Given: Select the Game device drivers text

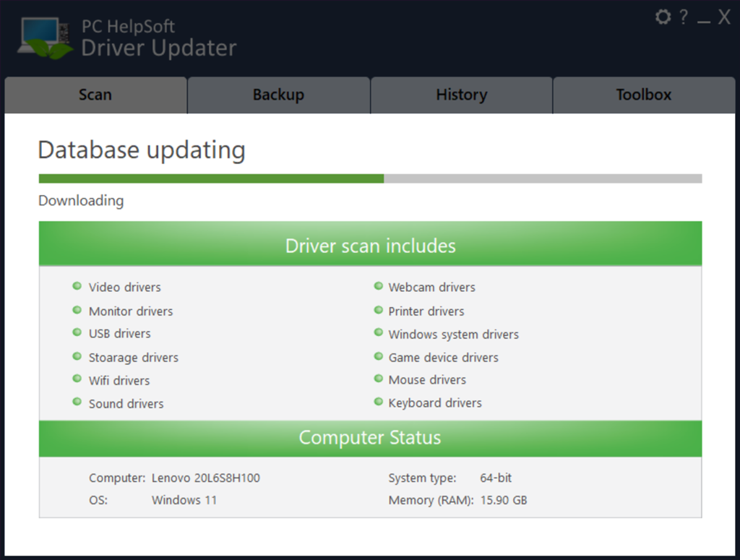Looking at the screenshot, I should tap(443, 358).
